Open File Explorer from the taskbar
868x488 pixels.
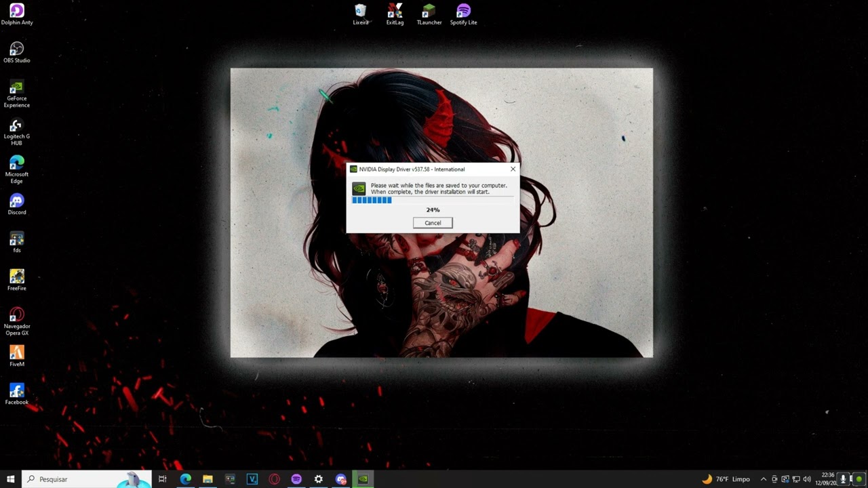(208, 479)
